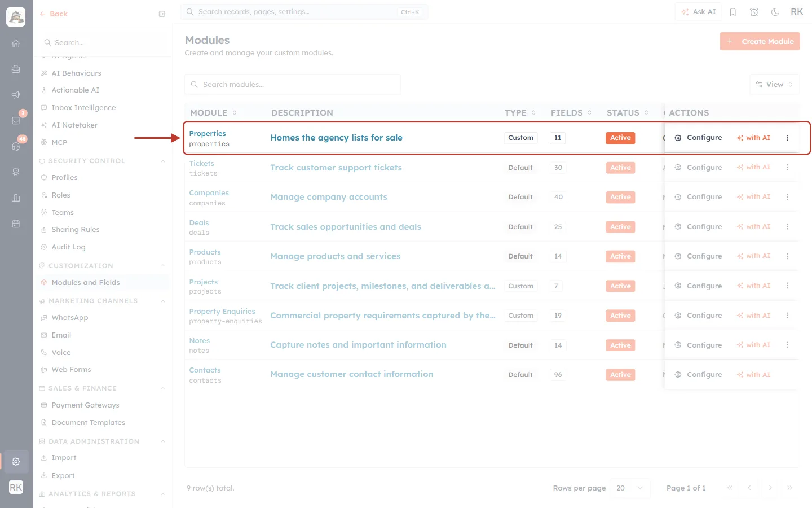The height and width of the screenshot is (508, 812).
Task: Open three-dot menu for Tickets row
Action: [x=788, y=168]
